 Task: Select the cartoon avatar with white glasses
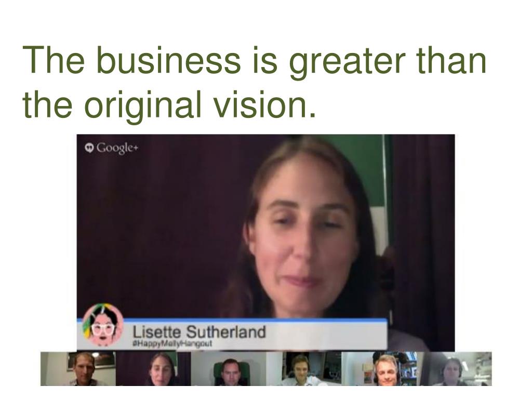pyautogui.click(x=103, y=325)
